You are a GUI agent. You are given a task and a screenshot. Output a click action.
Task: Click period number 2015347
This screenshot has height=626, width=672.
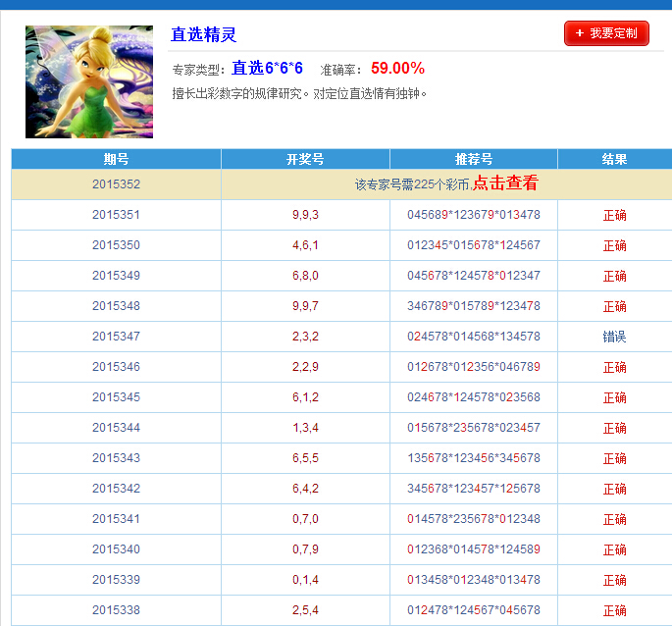click(116, 337)
